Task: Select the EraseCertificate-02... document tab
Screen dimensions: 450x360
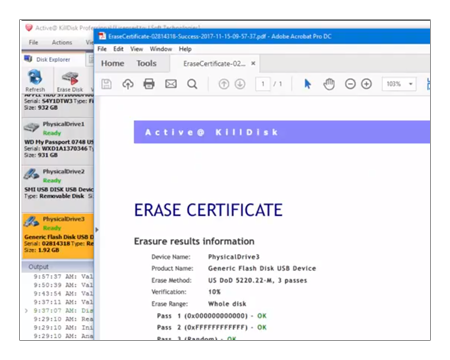Action: point(214,64)
